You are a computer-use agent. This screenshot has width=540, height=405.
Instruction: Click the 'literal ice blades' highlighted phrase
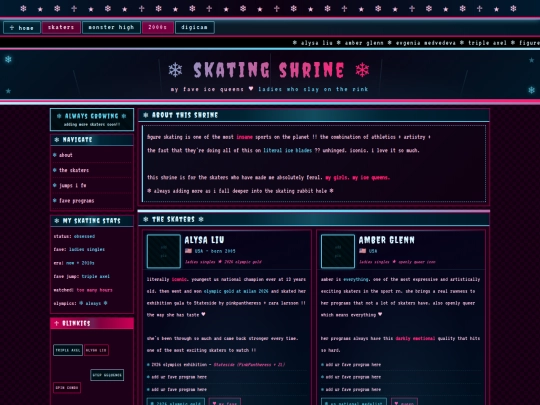(x=288, y=150)
